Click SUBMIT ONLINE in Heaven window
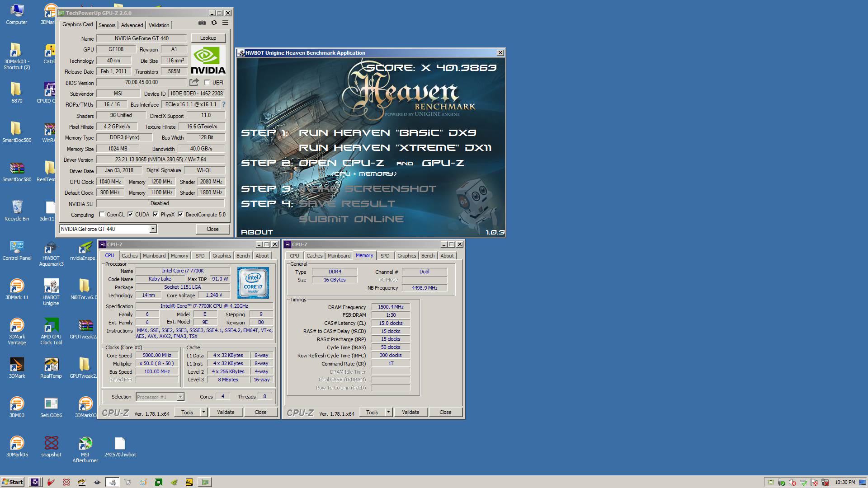868x488 pixels. [x=351, y=219]
